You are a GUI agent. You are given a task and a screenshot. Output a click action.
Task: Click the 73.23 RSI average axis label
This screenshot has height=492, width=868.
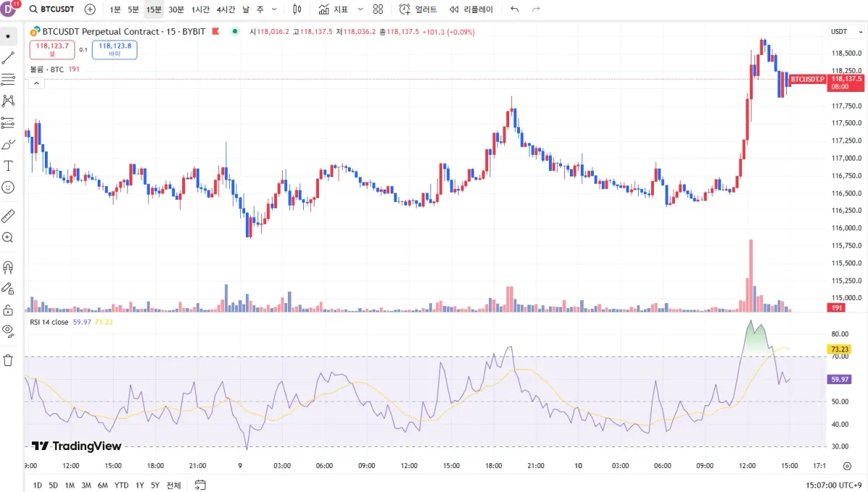839,349
